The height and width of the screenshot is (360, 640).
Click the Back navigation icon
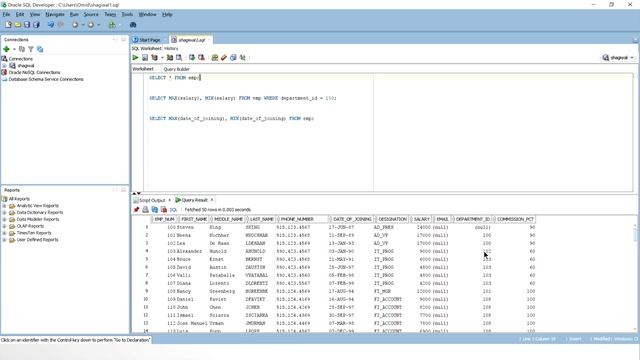75,25
